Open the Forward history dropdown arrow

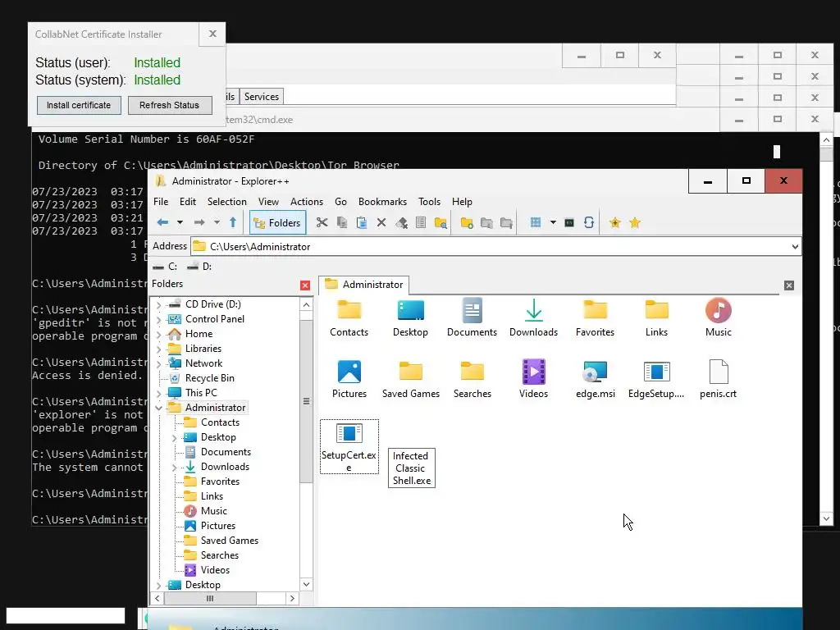coord(217,222)
